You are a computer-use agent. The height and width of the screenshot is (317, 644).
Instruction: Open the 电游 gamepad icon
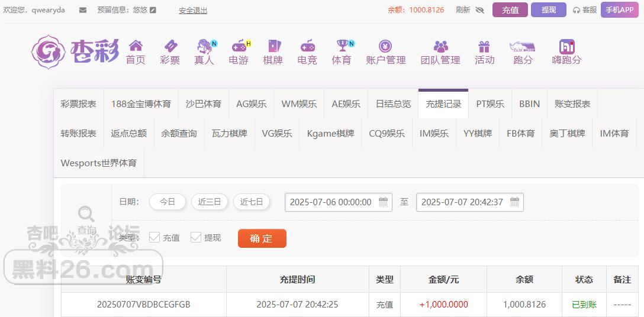coord(239,46)
